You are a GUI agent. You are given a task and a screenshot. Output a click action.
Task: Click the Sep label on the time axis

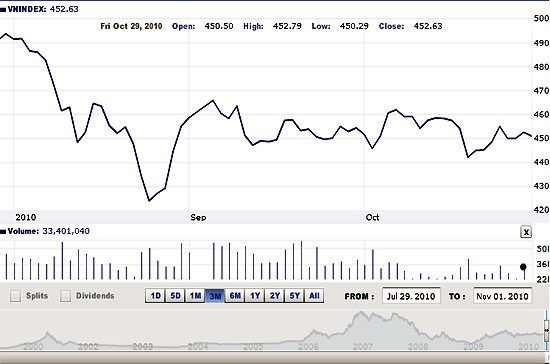198,217
